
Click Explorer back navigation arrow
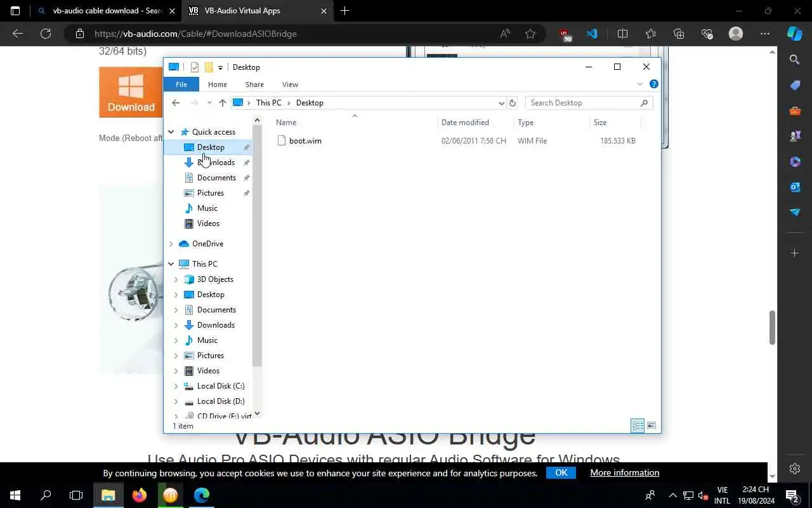176,103
